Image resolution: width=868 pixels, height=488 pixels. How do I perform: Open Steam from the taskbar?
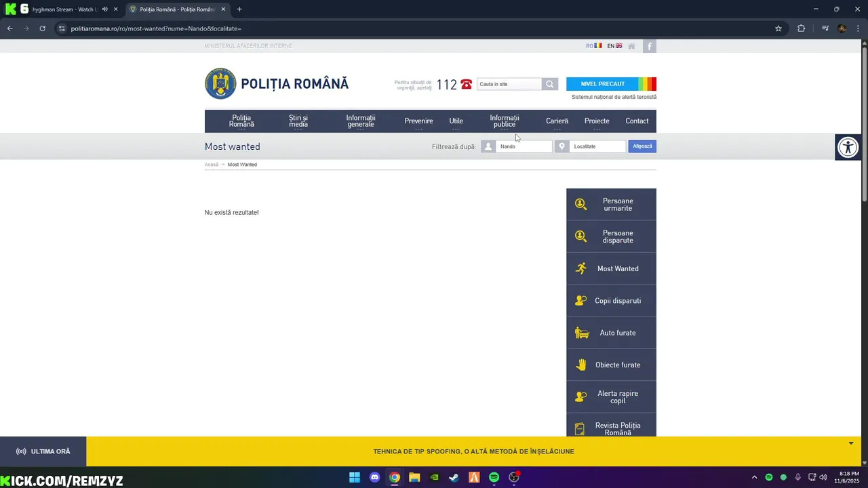point(454,477)
